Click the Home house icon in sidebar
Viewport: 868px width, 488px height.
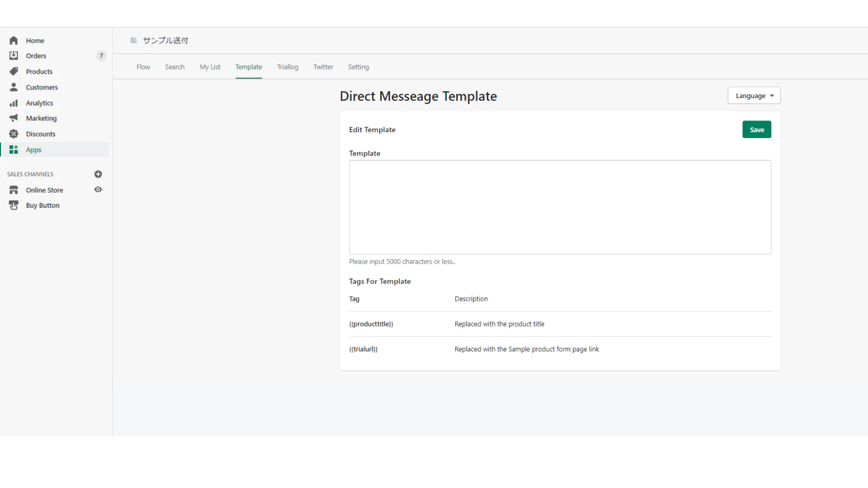[14, 41]
